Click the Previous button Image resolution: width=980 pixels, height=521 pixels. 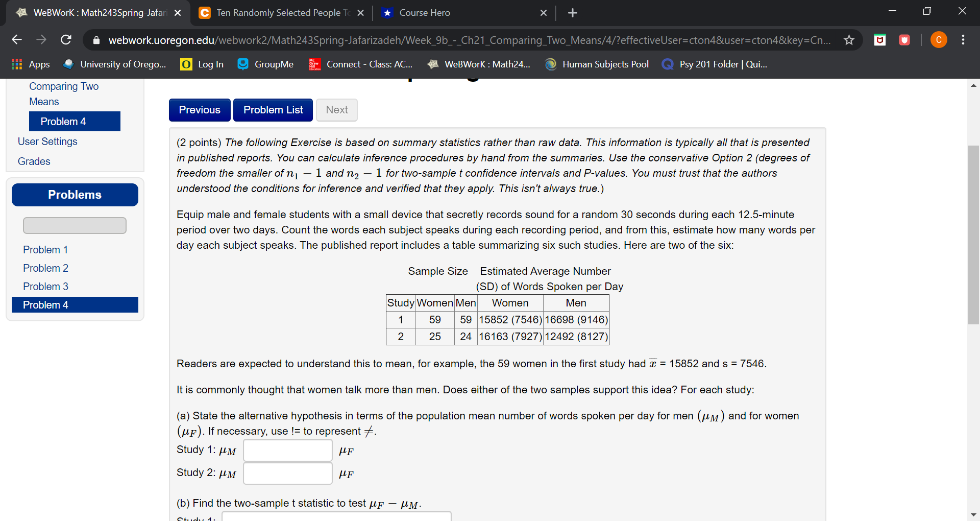point(199,110)
